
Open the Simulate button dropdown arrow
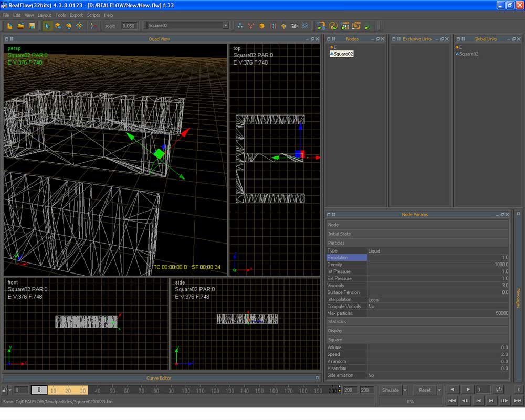click(x=405, y=390)
